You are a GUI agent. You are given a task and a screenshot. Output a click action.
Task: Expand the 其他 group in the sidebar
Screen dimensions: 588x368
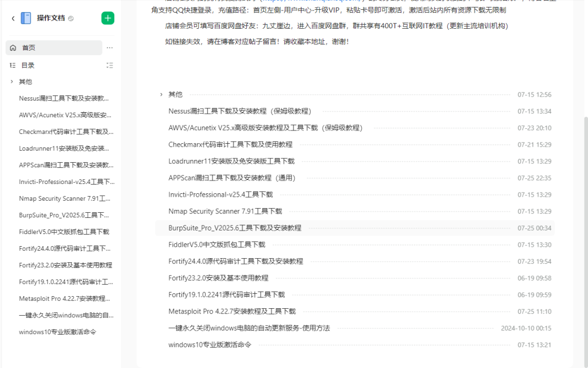tap(11, 82)
